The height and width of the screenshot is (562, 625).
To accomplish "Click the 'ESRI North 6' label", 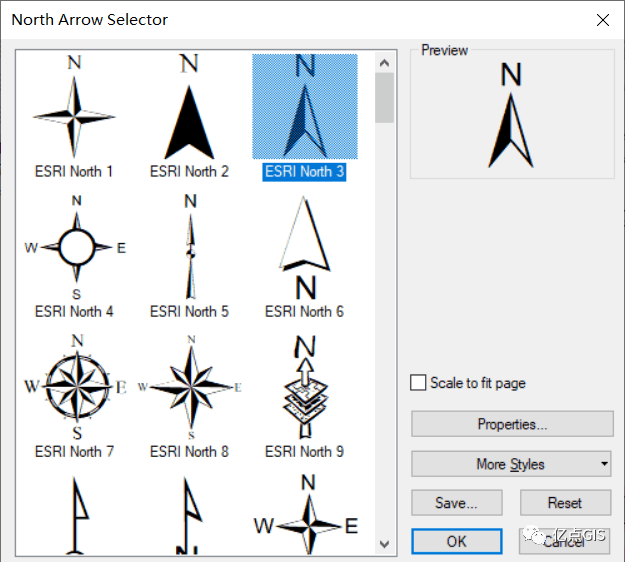I will coord(304,312).
